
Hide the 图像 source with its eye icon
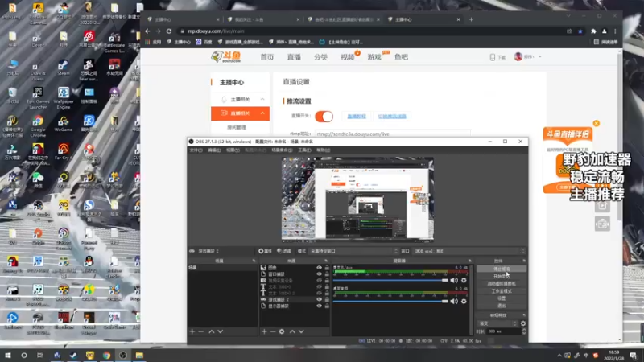coord(319,268)
